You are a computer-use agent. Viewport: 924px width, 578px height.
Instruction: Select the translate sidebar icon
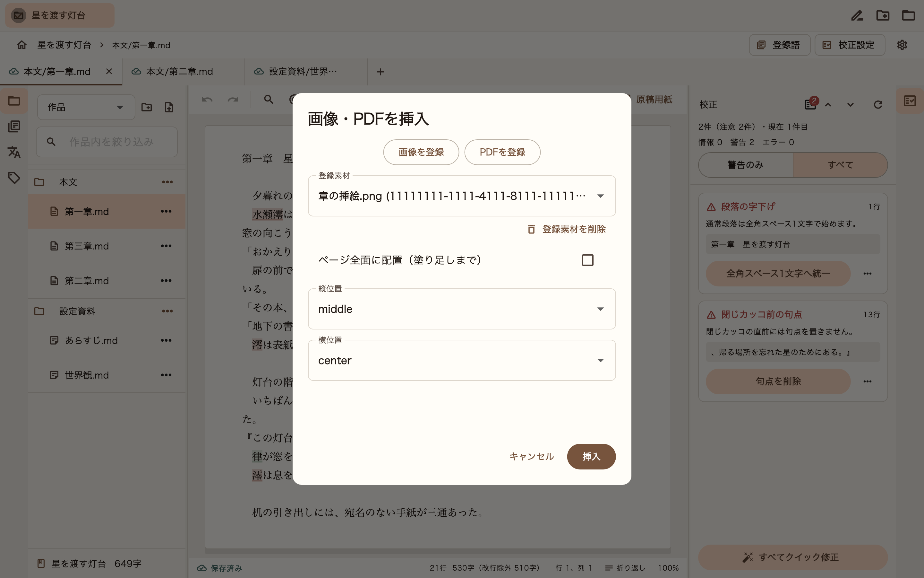(14, 152)
